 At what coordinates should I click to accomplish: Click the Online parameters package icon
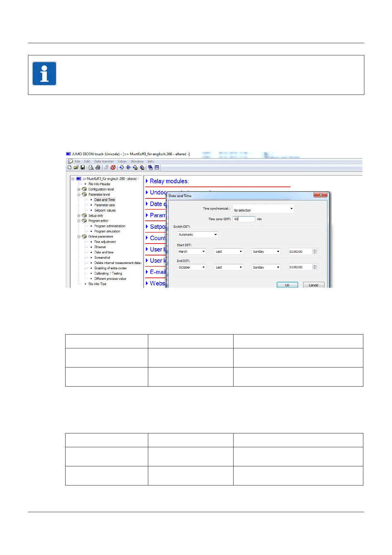(84, 237)
